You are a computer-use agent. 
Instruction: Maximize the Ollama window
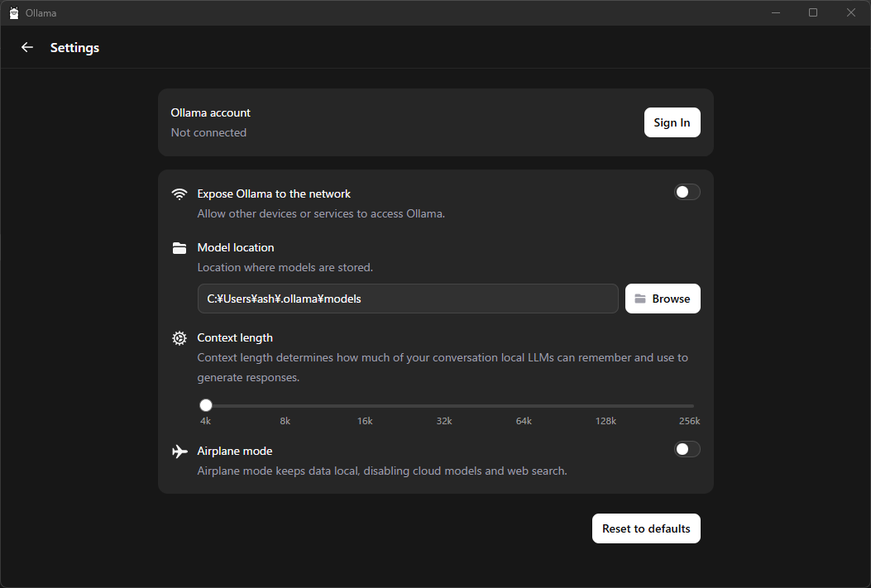(x=812, y=12)
